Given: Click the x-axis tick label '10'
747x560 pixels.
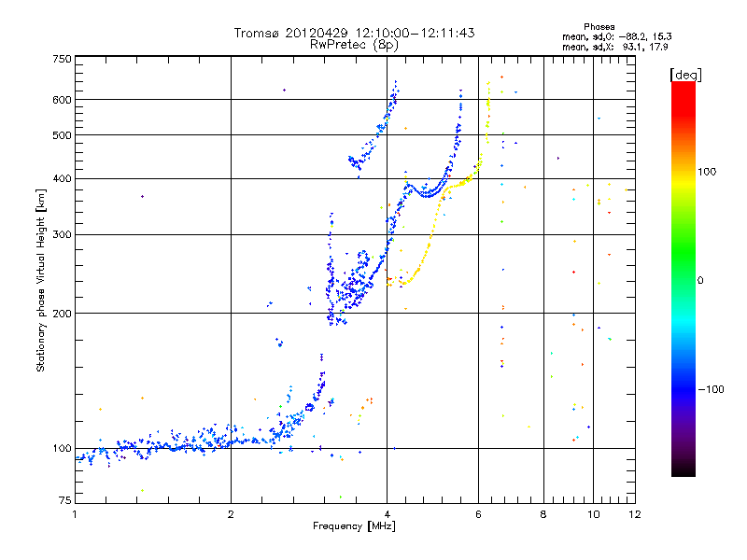Looking at the screenshot, I should point(593,514).
